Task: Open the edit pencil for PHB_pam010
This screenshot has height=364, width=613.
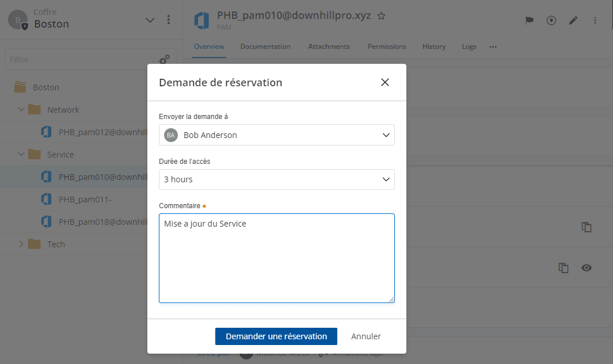Action: 573,20
